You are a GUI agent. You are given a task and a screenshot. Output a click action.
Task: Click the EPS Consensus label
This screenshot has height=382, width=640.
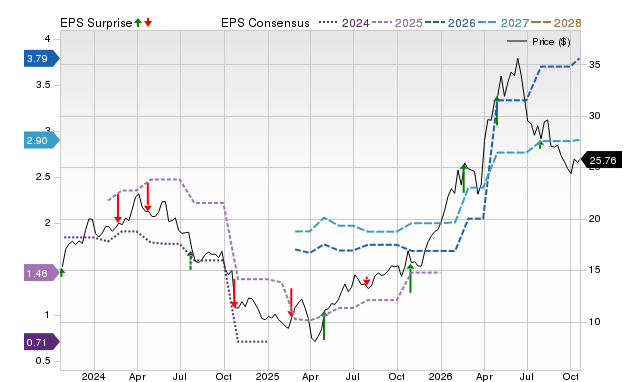[265, 23]
